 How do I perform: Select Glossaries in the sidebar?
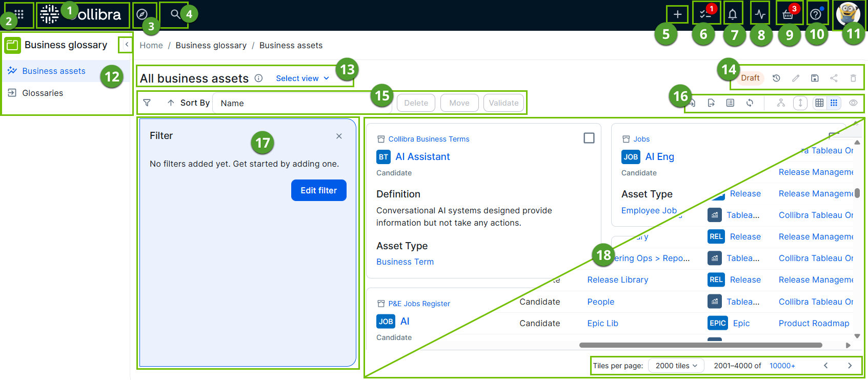[x=43, y=93]
